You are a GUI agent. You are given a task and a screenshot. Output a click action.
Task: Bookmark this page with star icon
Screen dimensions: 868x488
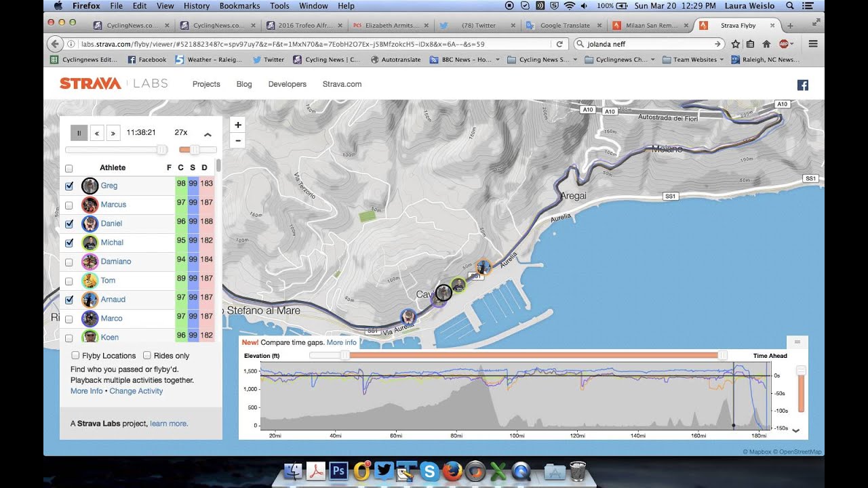click(x=736, y=44)
